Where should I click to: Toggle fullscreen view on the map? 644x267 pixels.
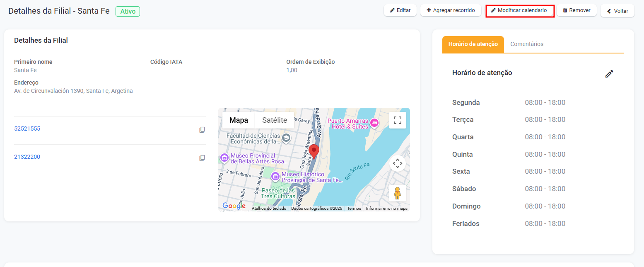398,120
